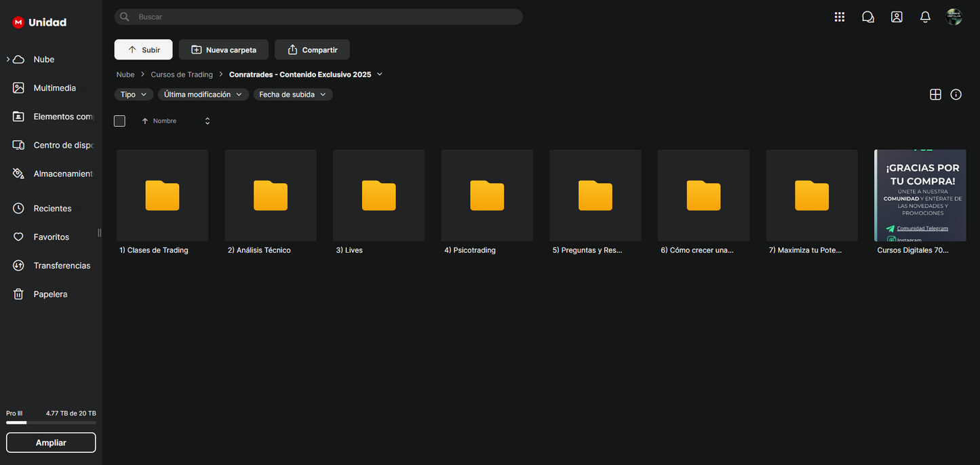Click the storage usage progress bar

tap(51, 422)
